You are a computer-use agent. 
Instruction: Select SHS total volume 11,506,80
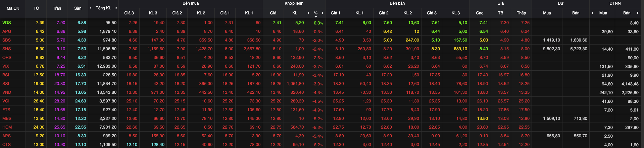tap(107, 49)
